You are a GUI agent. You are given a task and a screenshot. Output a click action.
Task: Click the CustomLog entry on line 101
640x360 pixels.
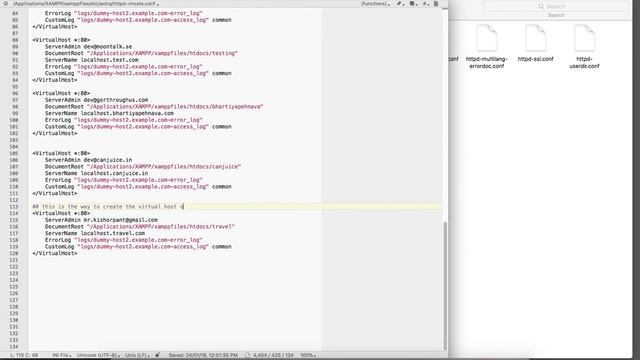(138, 127)
